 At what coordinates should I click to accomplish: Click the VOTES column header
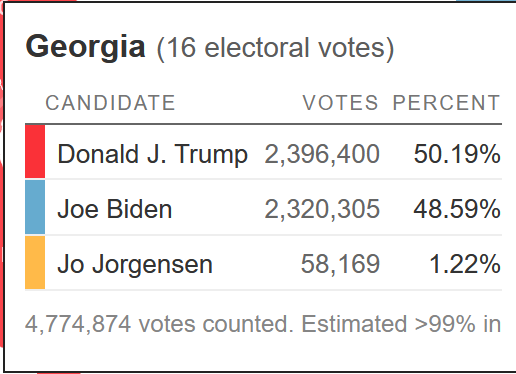[340, 103]
